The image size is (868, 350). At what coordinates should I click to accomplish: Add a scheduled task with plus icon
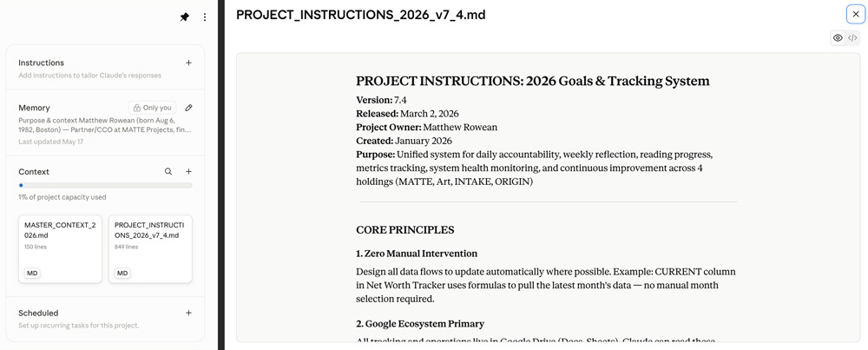[188, 313]
